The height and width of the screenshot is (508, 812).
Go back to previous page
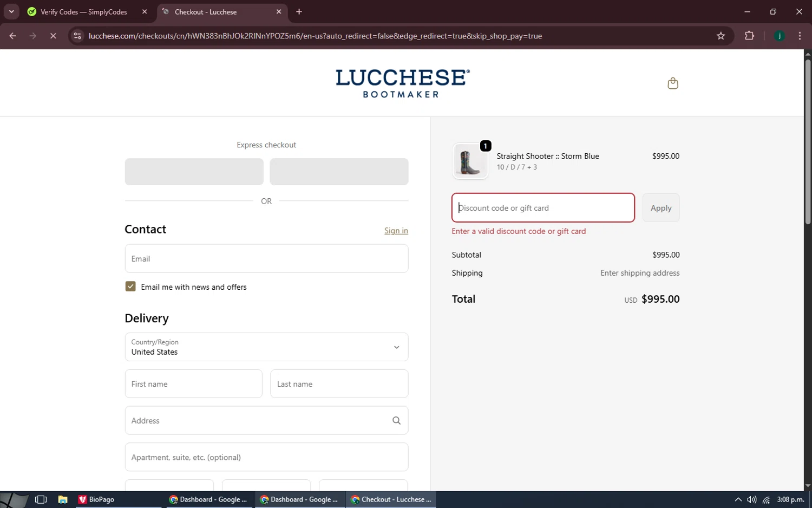[13, 36]
